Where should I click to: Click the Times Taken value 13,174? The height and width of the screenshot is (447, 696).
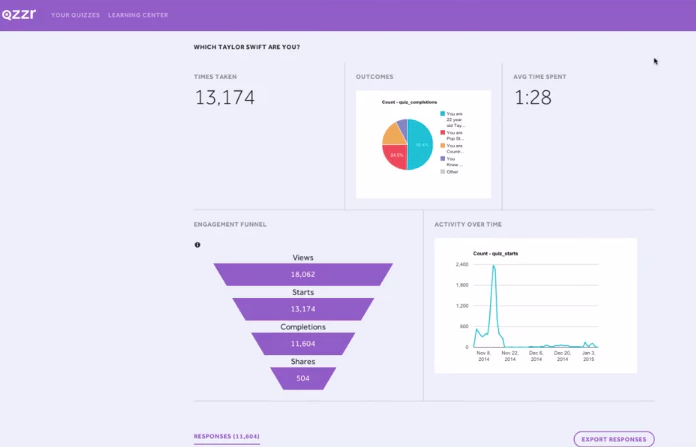click(x=225, y=98)
